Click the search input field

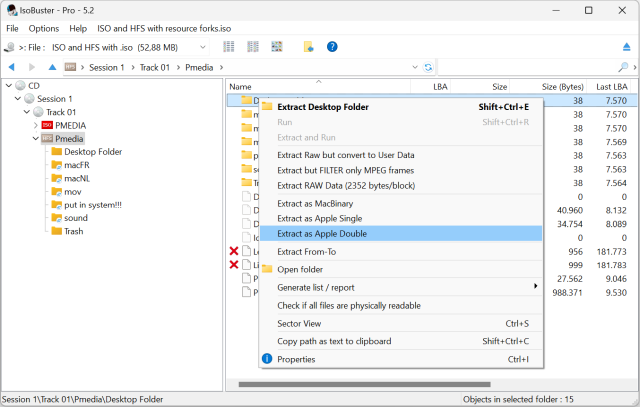pos(528,67)
